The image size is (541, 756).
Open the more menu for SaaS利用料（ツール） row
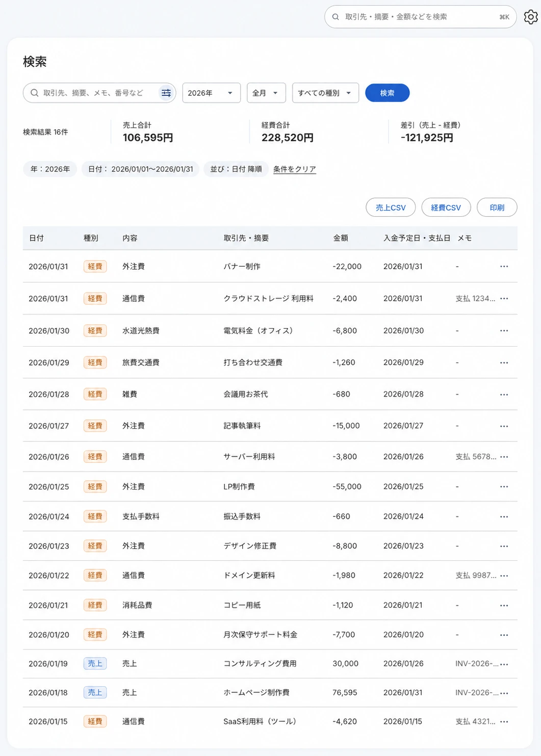click(x=504, y=721)
